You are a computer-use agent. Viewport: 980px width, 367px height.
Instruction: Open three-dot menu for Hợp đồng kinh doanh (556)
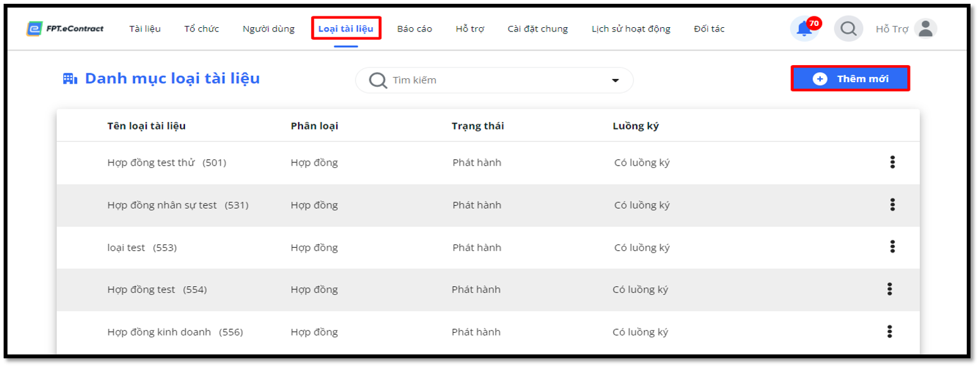pos(890,332)
